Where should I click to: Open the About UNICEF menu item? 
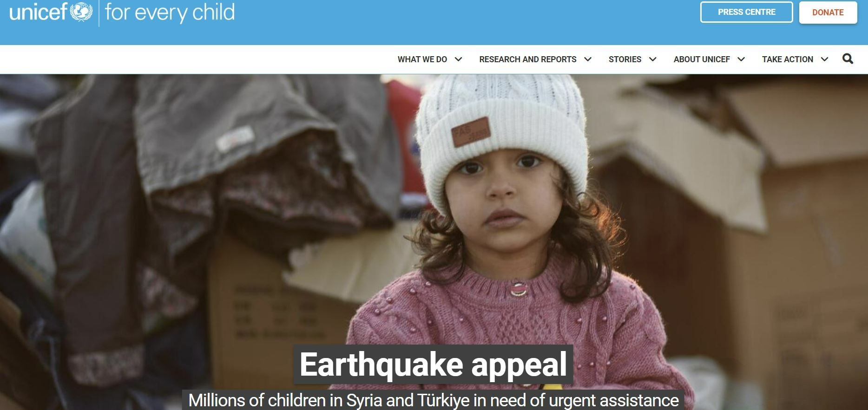pyautogui.click(x=702, y=59)
